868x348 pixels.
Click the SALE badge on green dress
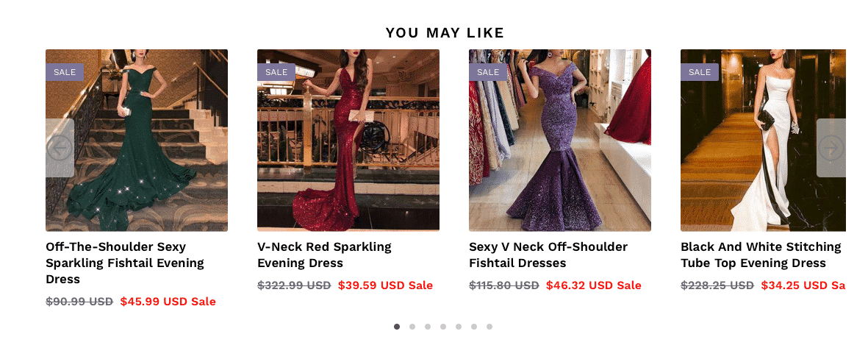(65, 72)
